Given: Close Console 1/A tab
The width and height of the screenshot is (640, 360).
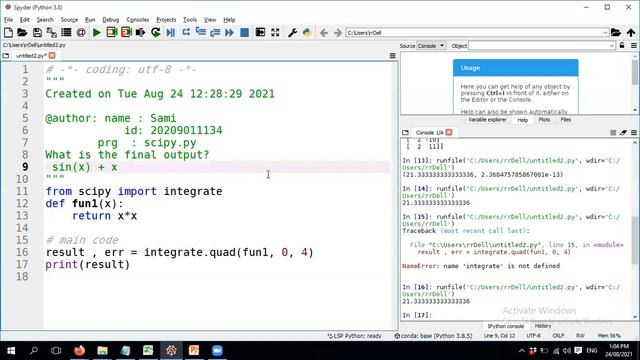Looking at the screenshot, I should click(x=449, y=132).
